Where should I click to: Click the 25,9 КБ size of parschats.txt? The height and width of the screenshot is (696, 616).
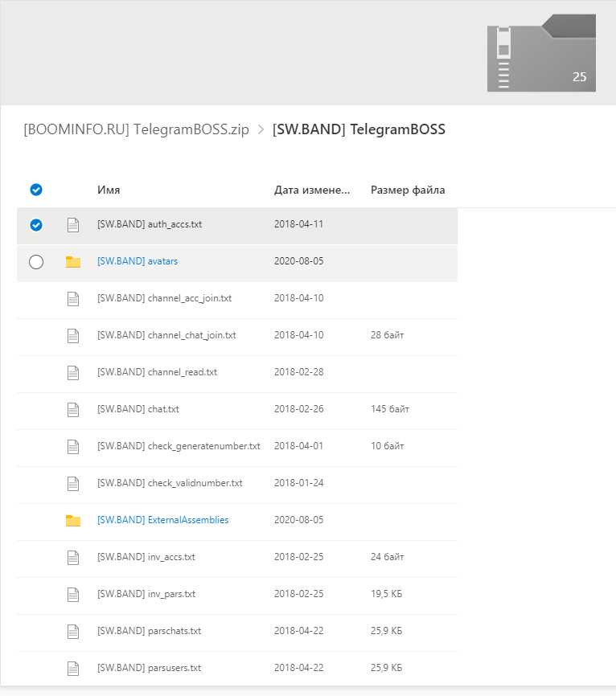coord(386,631)
